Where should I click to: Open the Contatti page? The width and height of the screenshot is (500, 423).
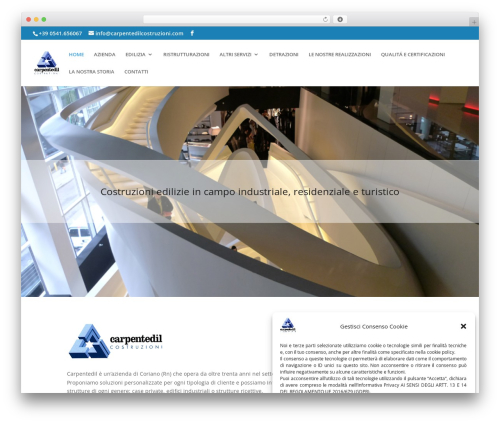pyautogui.click(x=136, y=72)
